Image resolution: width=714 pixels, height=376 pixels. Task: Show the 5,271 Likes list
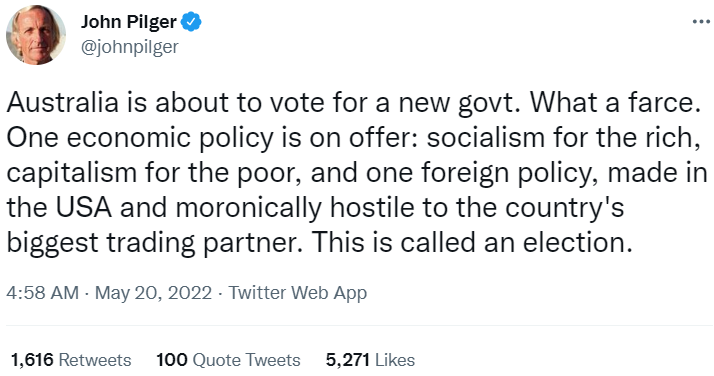point(370,360)
